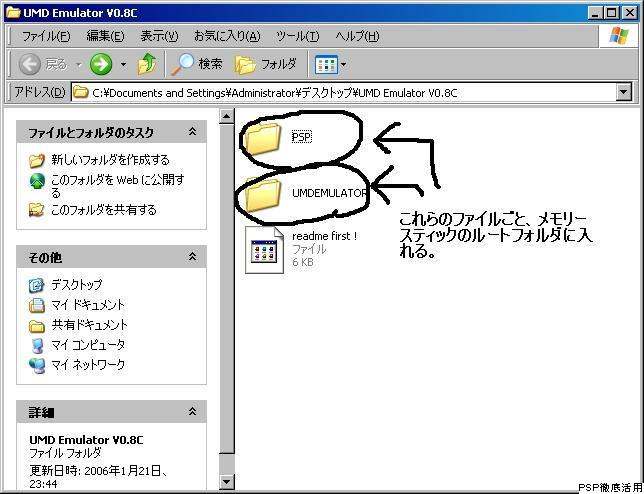Click the folder icon in the title bar

pos(13,13)
